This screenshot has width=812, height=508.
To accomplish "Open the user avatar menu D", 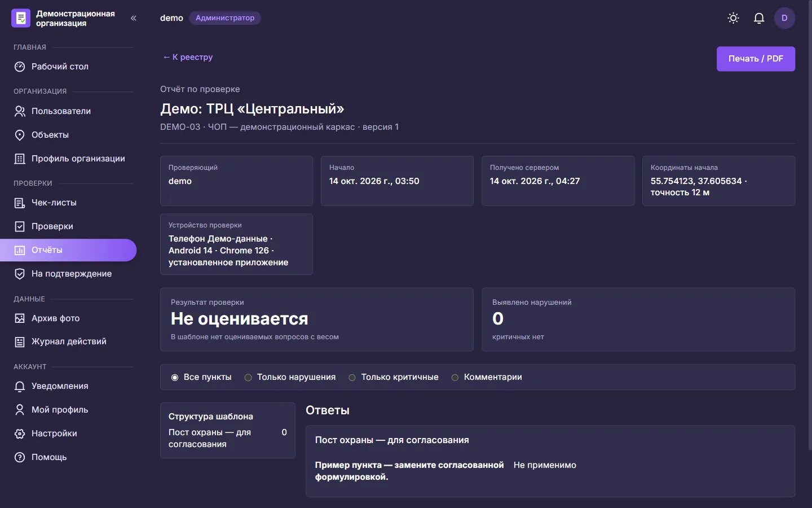I will coord(784,18).
